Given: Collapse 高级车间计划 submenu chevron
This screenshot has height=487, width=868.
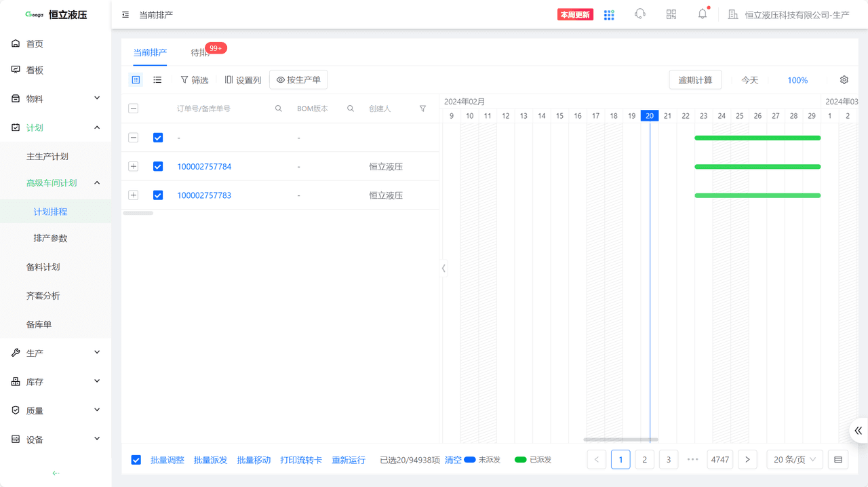Looking at the screenshot, I should pos(97,182).
